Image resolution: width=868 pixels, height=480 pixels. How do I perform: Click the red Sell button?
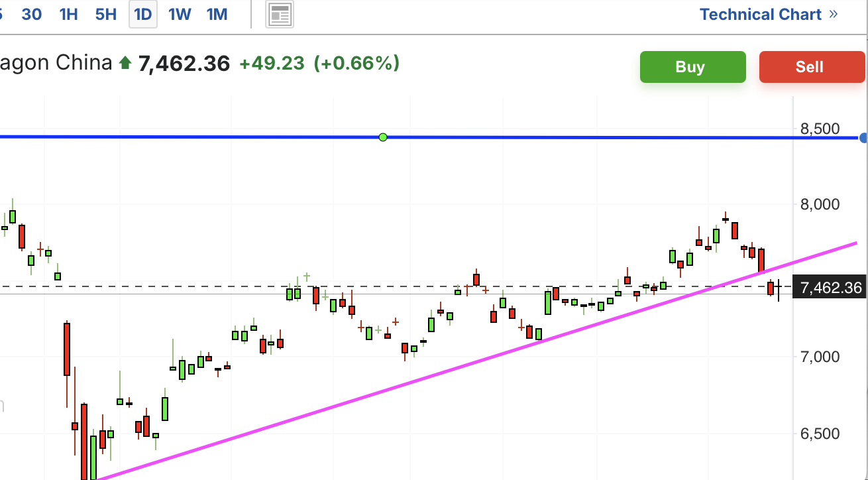(812, 67)
